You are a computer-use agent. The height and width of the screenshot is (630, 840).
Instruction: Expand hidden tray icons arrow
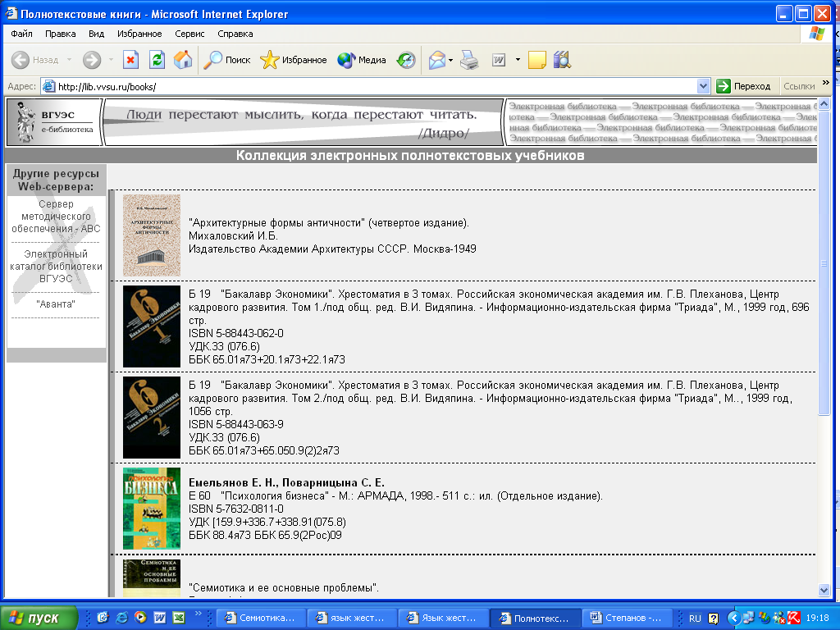pyautogui.click(x=733, y=619)
